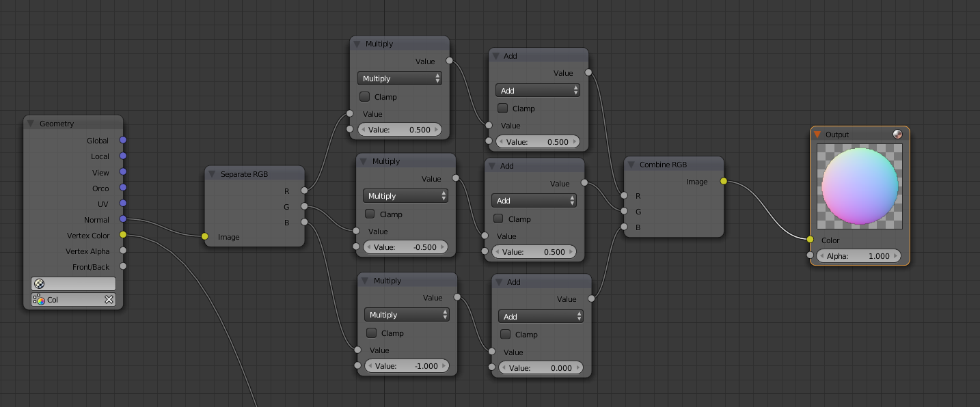The height and width of the screenshot is (407, 980).
Task: Open the operation dropdown on the Add node with 0.000
Action: [541, 317]
